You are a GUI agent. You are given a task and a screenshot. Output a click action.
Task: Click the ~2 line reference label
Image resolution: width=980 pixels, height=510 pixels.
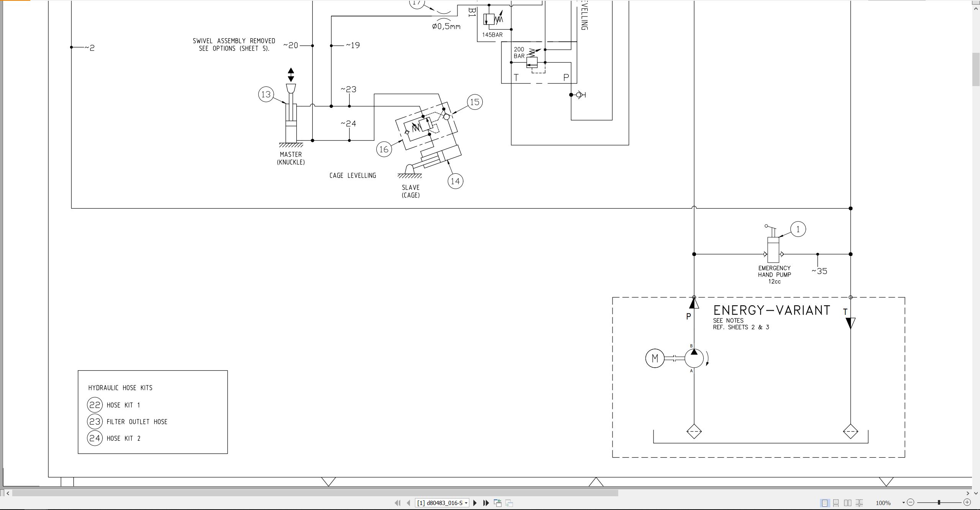(90, 48)
